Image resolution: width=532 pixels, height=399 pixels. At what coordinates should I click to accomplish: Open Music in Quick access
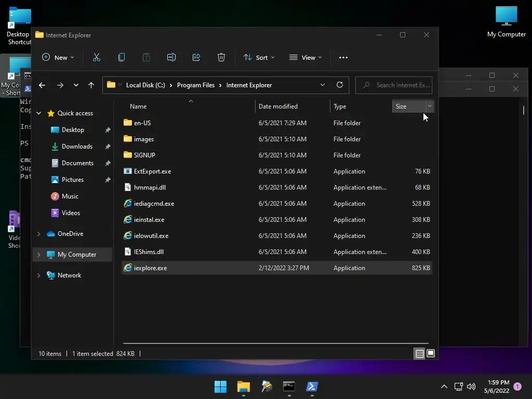pos(70,196)
